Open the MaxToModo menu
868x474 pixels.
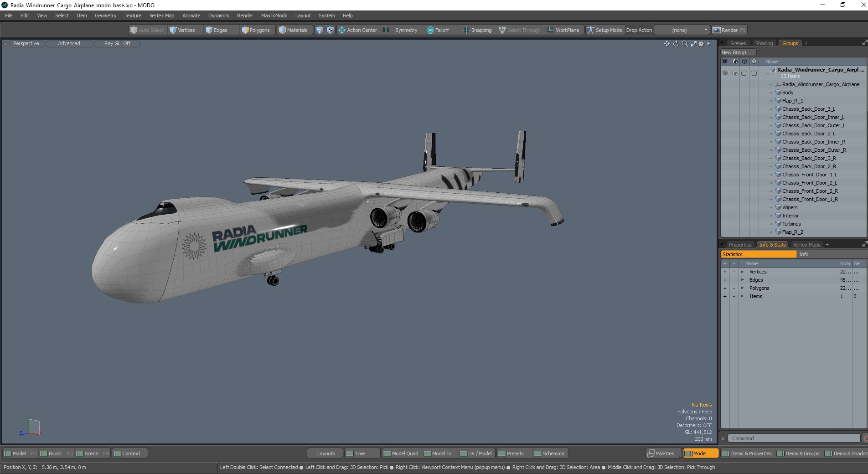(x=274, y=15)
